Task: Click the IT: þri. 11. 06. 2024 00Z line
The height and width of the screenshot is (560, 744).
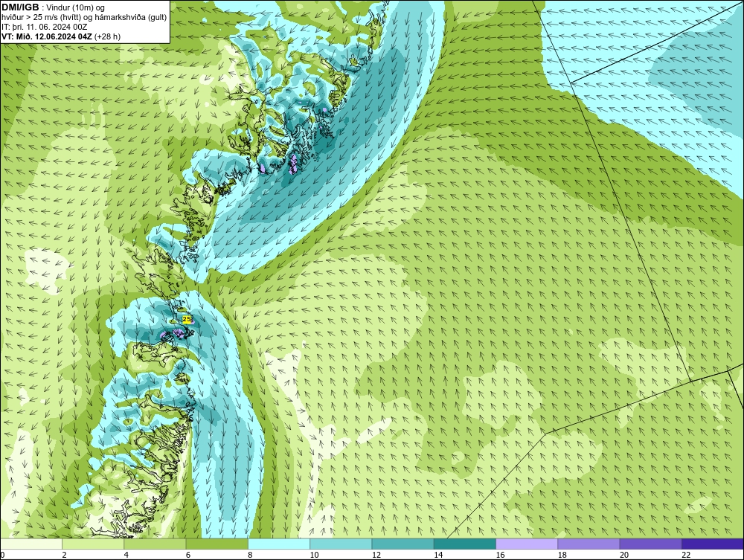Action: click(44, 27)
